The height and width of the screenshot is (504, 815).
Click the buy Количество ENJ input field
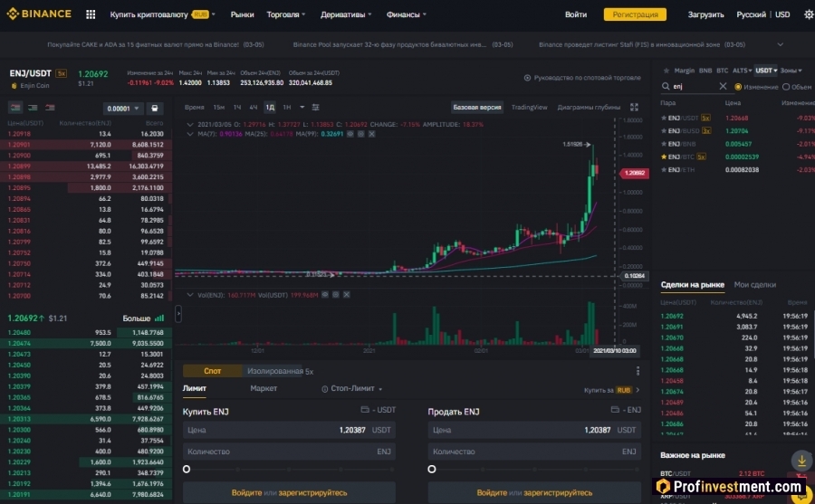click(289, 452)
